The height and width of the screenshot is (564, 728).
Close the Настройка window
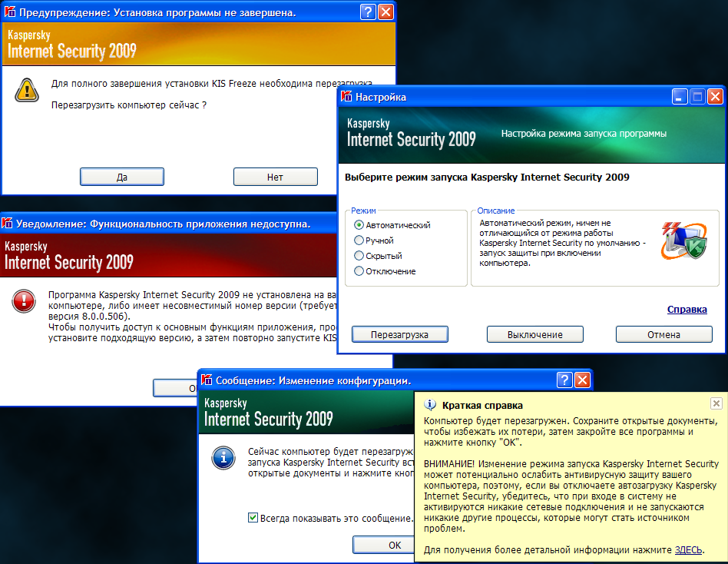point(715,97)
